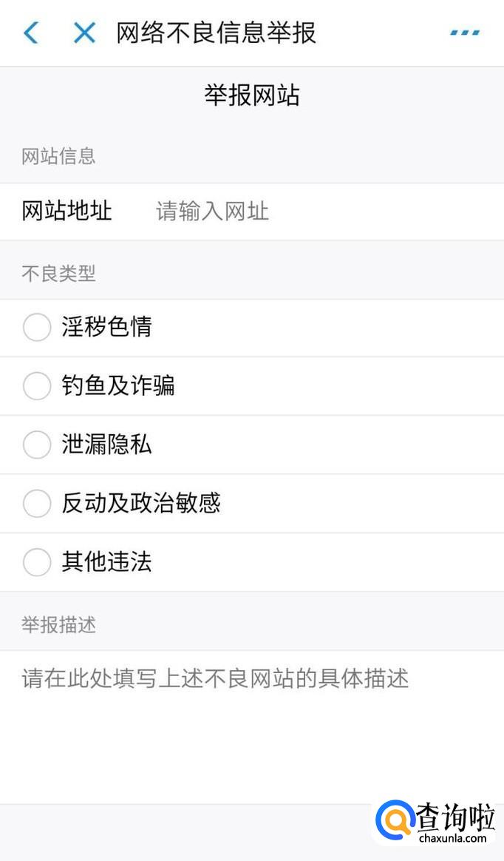Select the 淫秽色情 radio button
The image size is (504, 861).
coord(36,327)
